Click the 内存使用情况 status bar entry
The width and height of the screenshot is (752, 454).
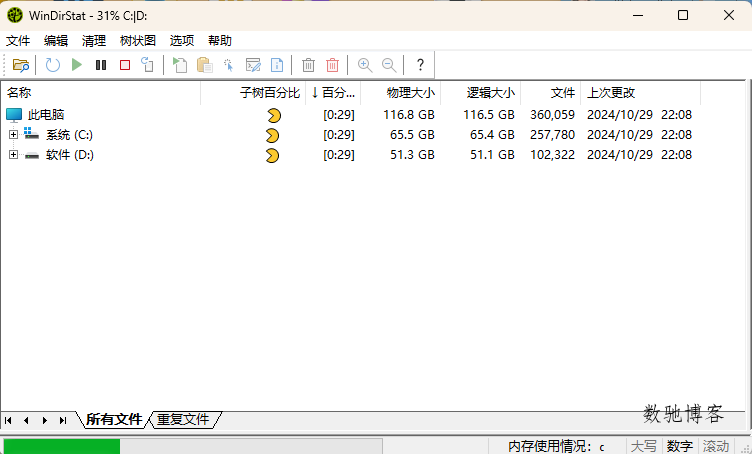click(556, 446)
